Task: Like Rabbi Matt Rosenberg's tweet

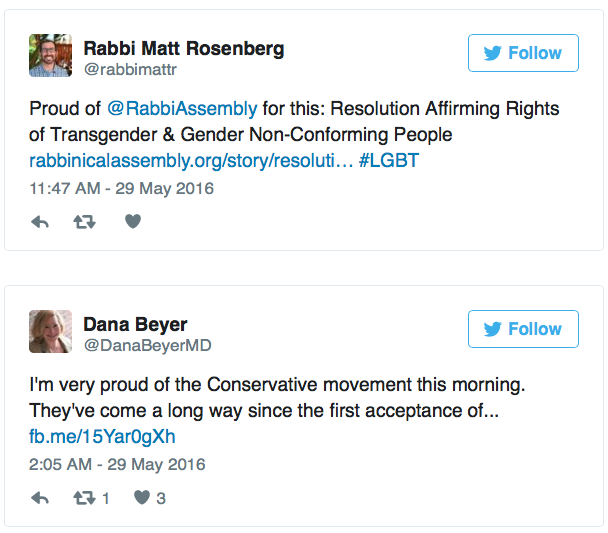Action: (x=132, y=222)
